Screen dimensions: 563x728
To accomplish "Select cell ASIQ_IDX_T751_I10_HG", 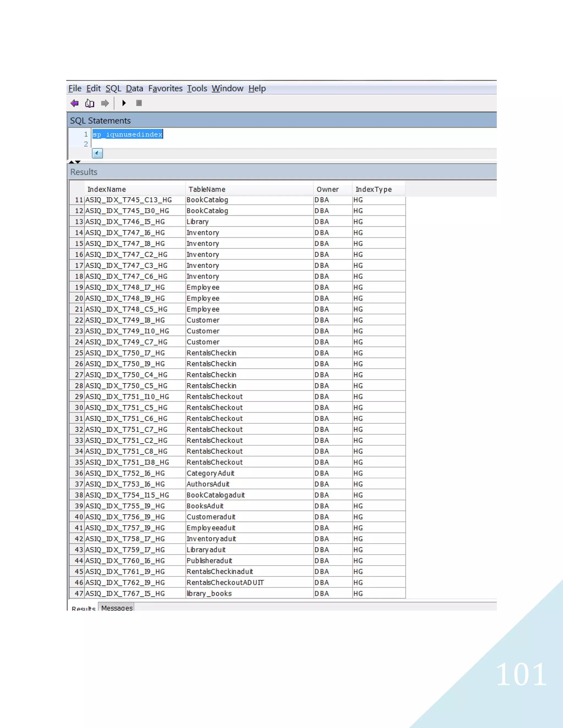I will click(x=135, y=397).
